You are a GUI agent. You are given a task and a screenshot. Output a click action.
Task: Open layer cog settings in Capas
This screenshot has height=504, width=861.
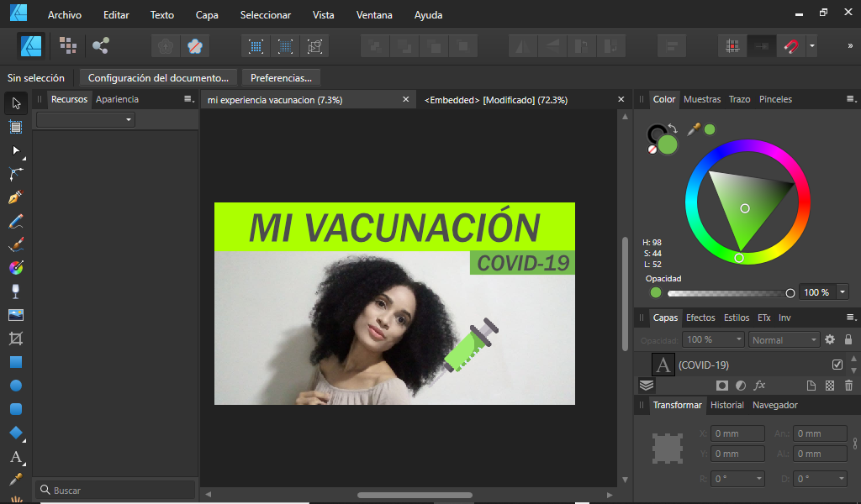830,339
